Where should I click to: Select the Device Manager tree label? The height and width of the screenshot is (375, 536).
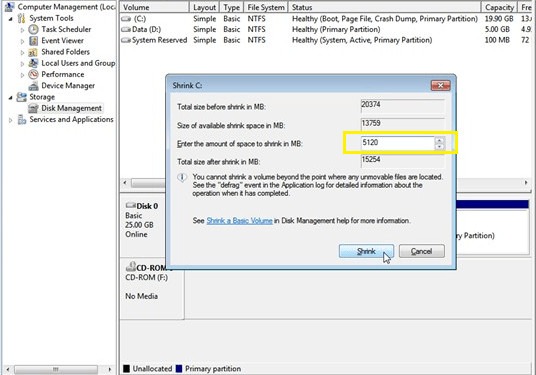click(68, 86)
